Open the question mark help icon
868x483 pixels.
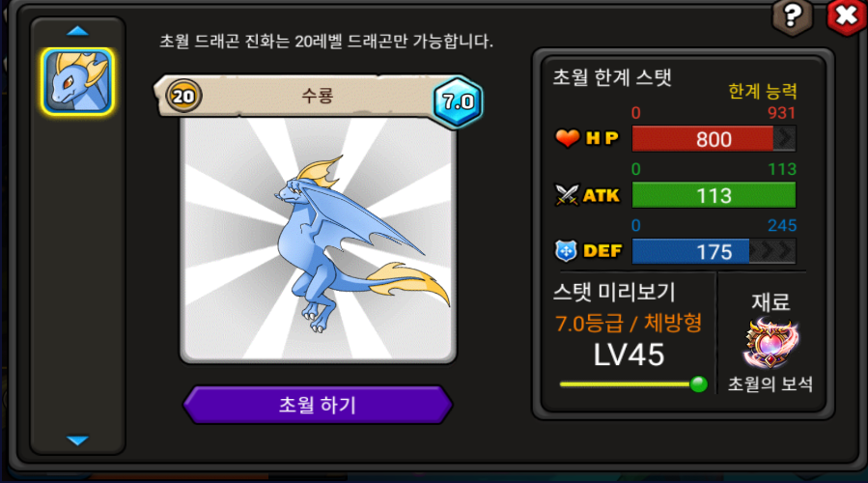coord(793,16)
